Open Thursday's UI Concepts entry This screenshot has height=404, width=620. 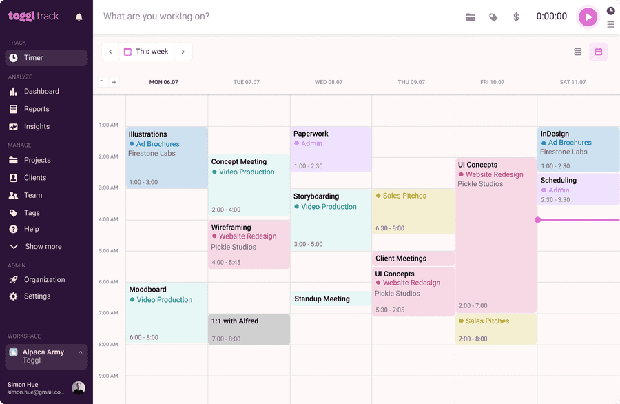point(413,291)
